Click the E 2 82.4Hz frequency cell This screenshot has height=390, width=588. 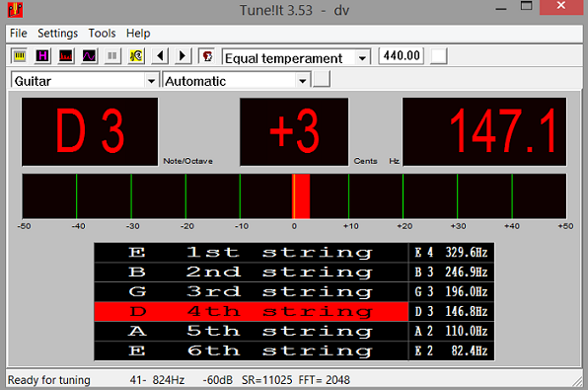(x=452, y=351)
